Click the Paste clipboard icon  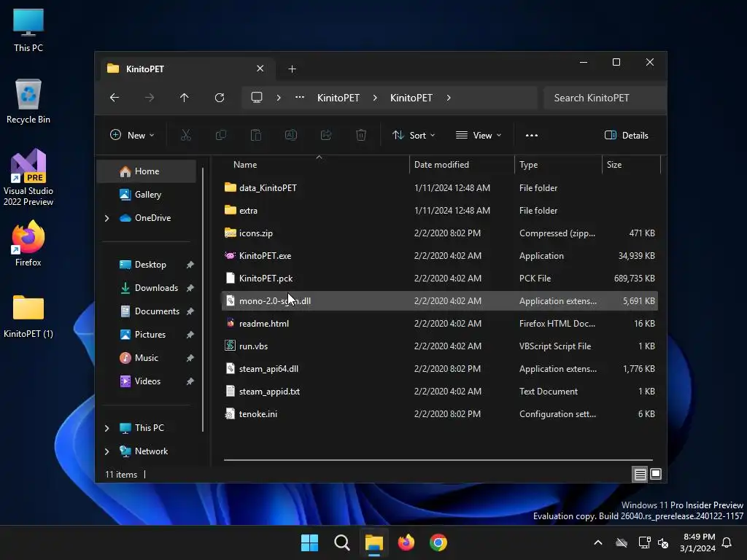[x=256, y=135]
